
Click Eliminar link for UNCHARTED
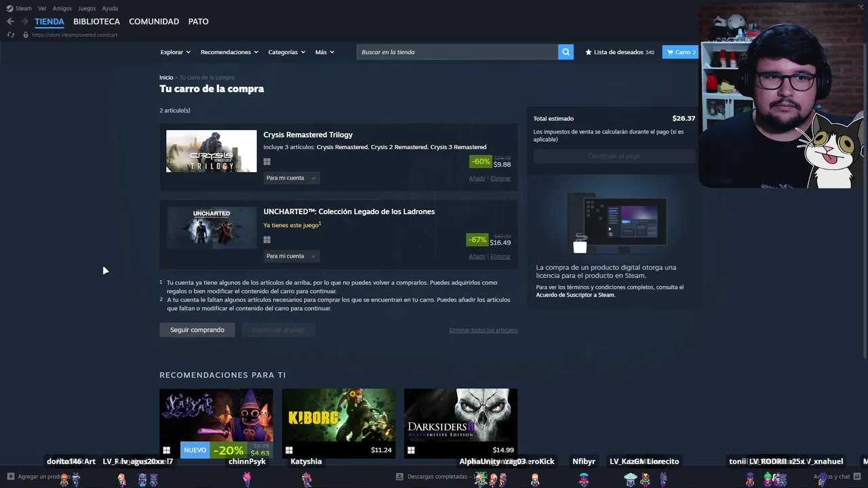(x=500, y=256)
